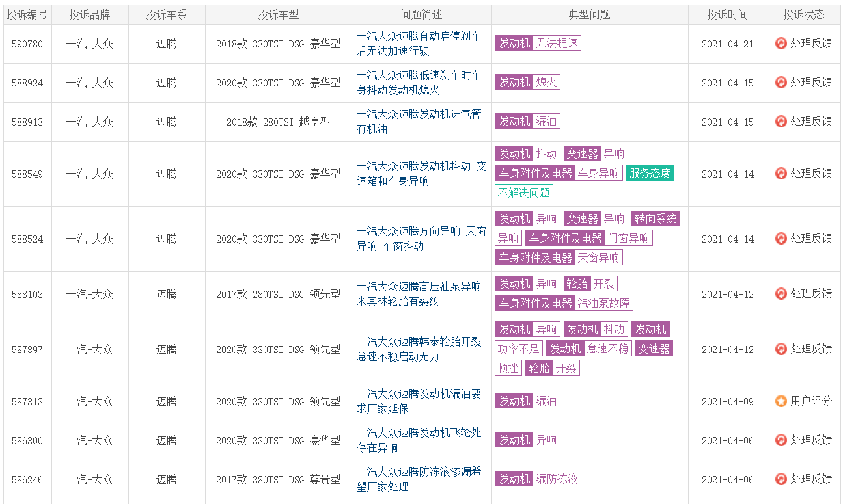
Task: Open complaint 一汽大众迈腾自动启停刹车后无法加速行驶
Action: (419, 44)
